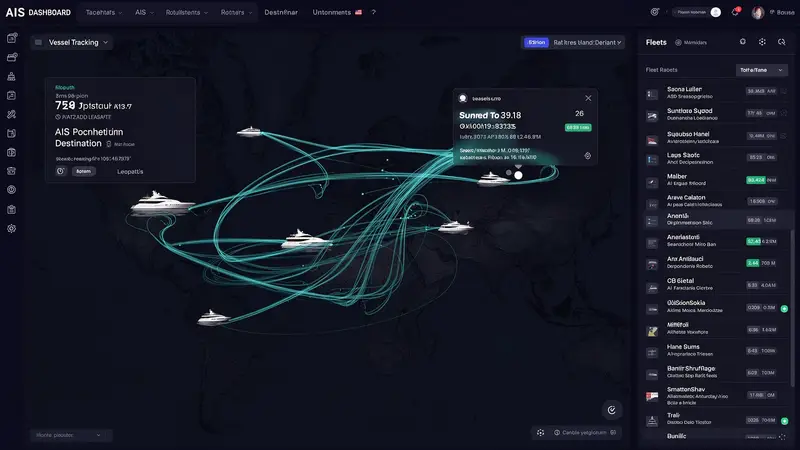The image size is (800, 450).
Task: Open the stamp-shaped icon in left sidebar
Action: (12, 77)
